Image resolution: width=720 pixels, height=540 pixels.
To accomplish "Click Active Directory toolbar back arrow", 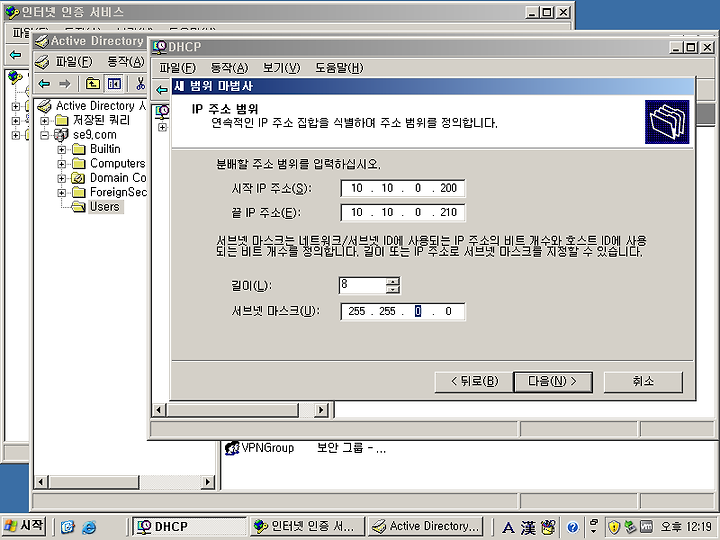I will (x=45, y=84).
